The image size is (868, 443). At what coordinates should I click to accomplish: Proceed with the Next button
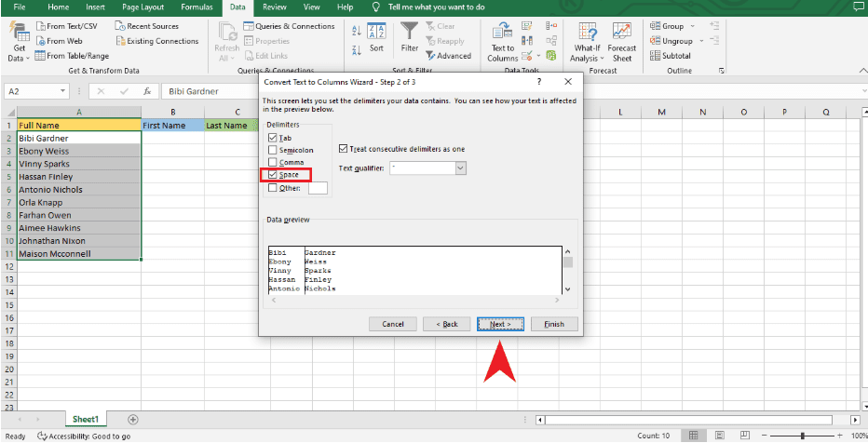500,324
